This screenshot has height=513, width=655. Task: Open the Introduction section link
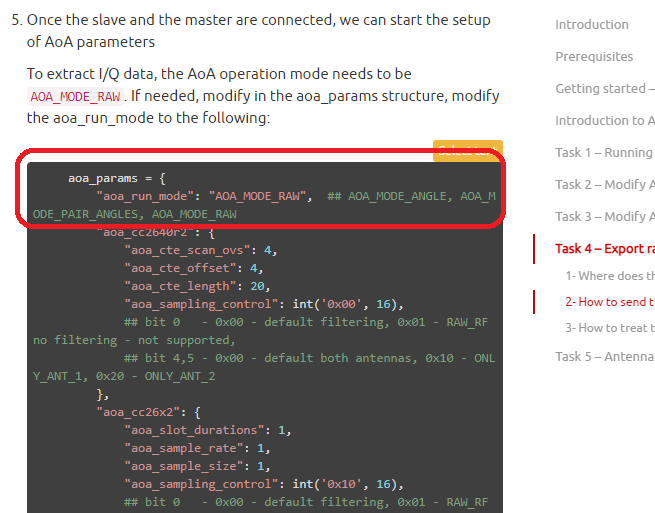[592, 25]
